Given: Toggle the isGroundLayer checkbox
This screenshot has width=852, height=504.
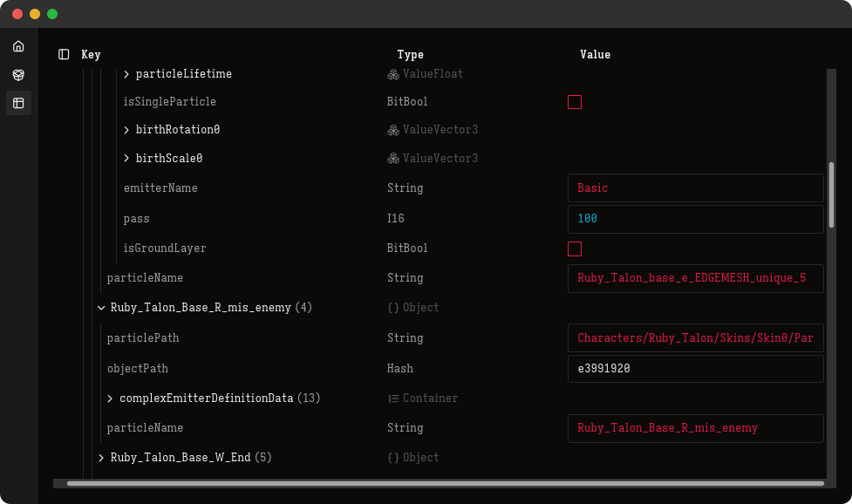Looking at the screenshot, I should pos(575,249).
